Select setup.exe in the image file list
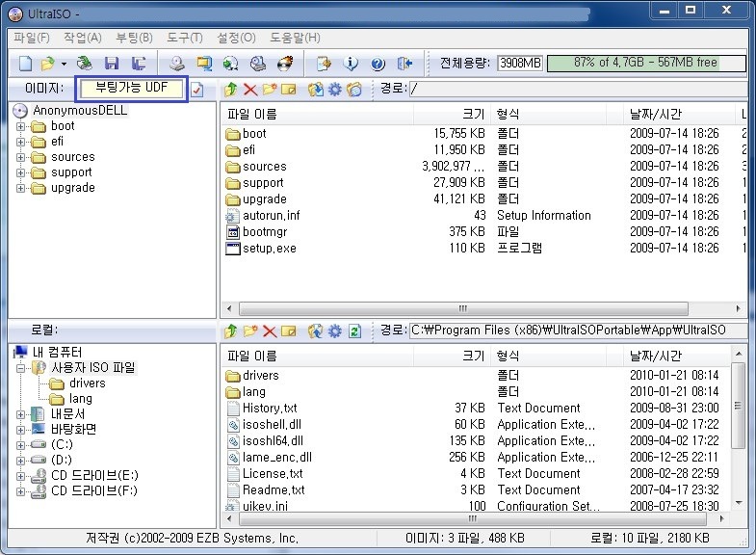The image size is (756, 555). (x=269, y=249)
